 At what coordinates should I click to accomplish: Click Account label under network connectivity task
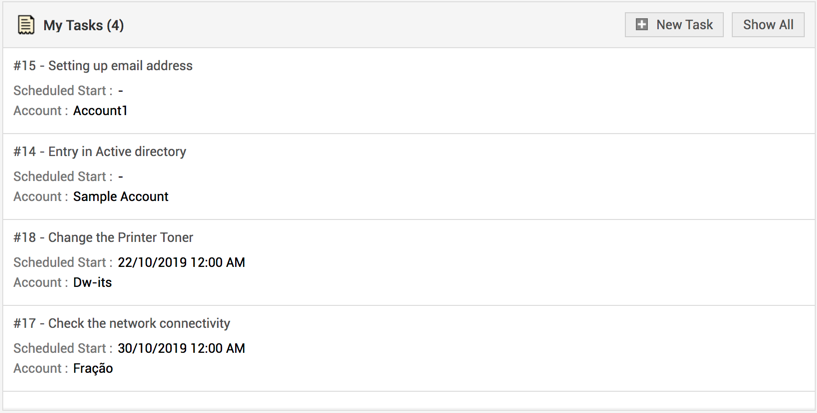(x=40, y=369)
